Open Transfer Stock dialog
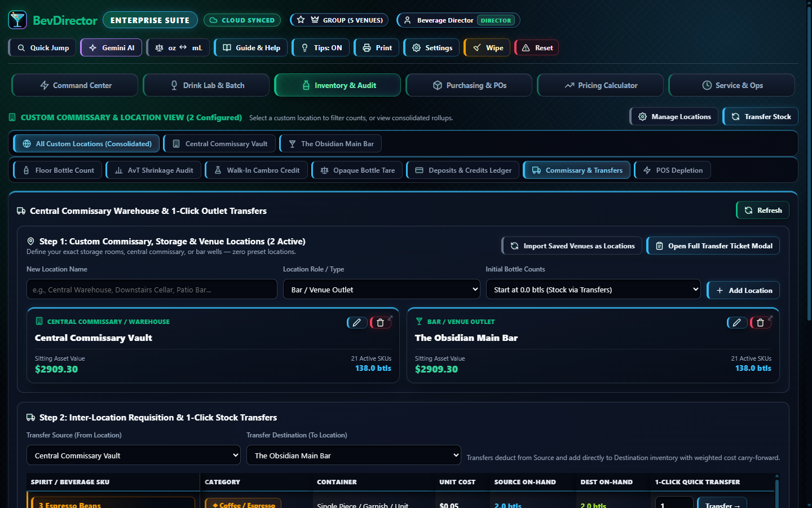Viewport: 812px width, 508px height. 761,116
